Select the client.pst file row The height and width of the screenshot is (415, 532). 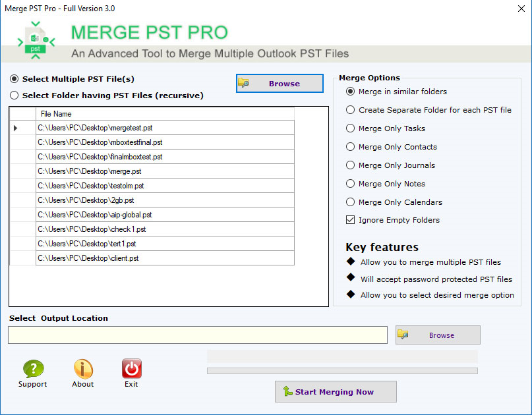(x=165, y=258)
